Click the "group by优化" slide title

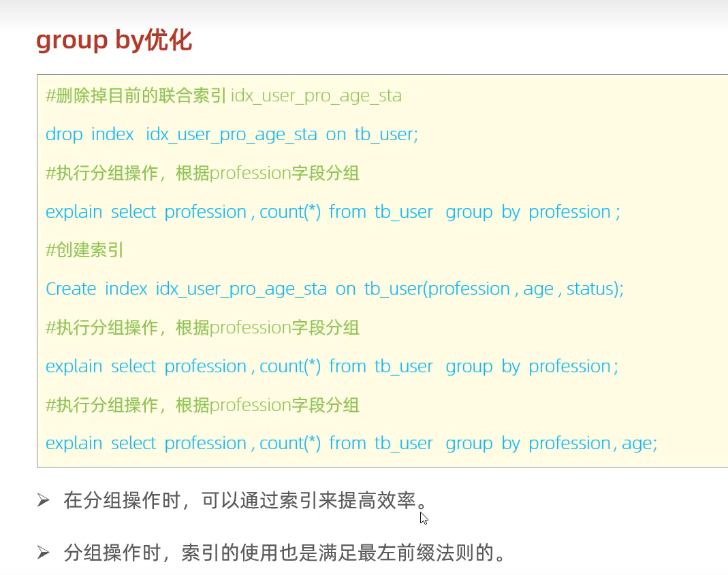click(x=114, y=41)
